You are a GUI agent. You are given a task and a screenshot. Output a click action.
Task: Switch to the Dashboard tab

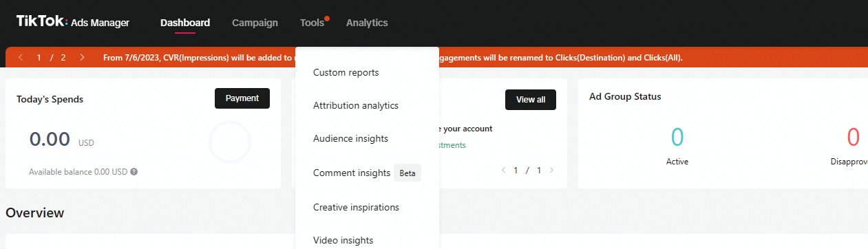185,23
